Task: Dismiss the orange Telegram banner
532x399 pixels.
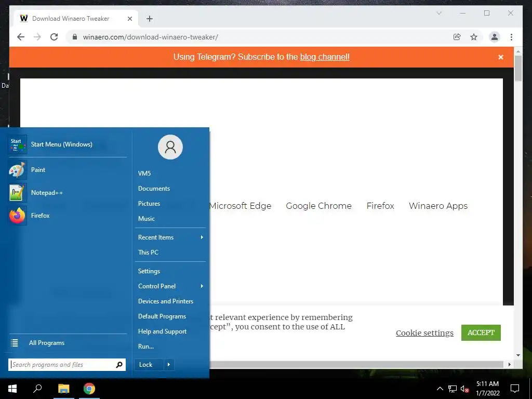Action: pos(500,57)
